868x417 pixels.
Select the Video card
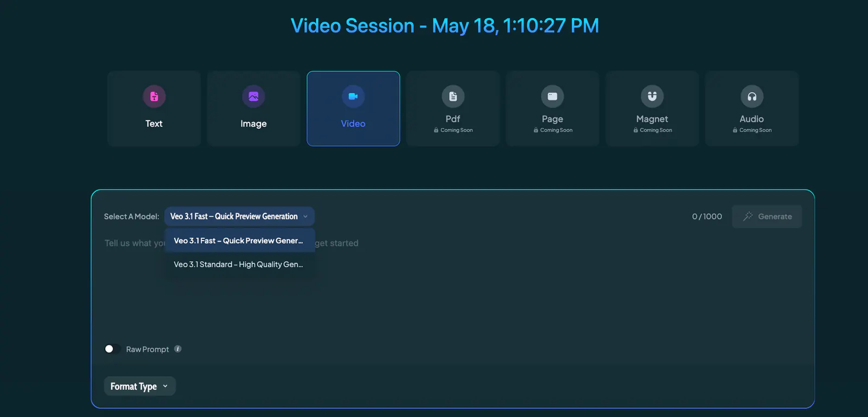click(353, 109)
